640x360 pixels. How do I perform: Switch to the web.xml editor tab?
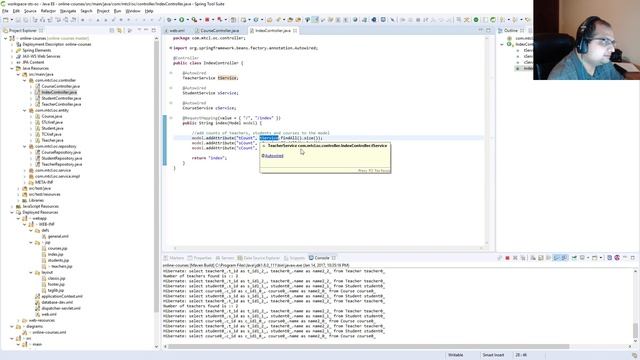click(176, 31)
